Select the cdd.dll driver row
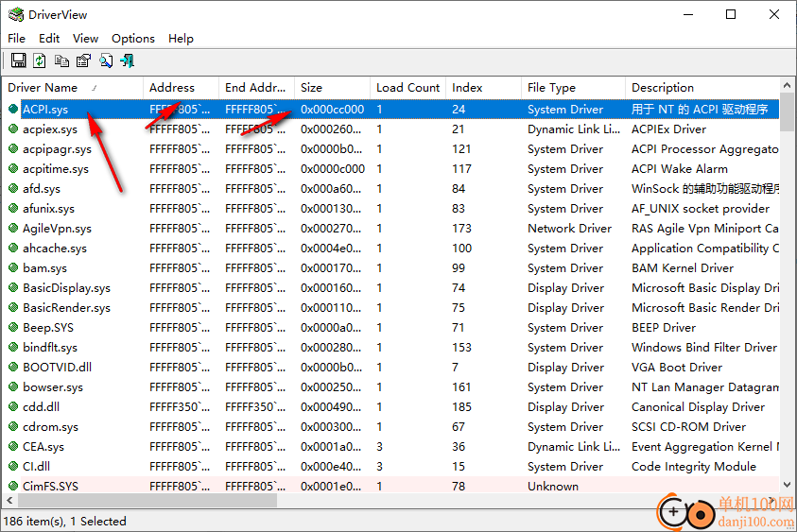The height and width of the screenshot is (532, 797). (x=391, y=406)
